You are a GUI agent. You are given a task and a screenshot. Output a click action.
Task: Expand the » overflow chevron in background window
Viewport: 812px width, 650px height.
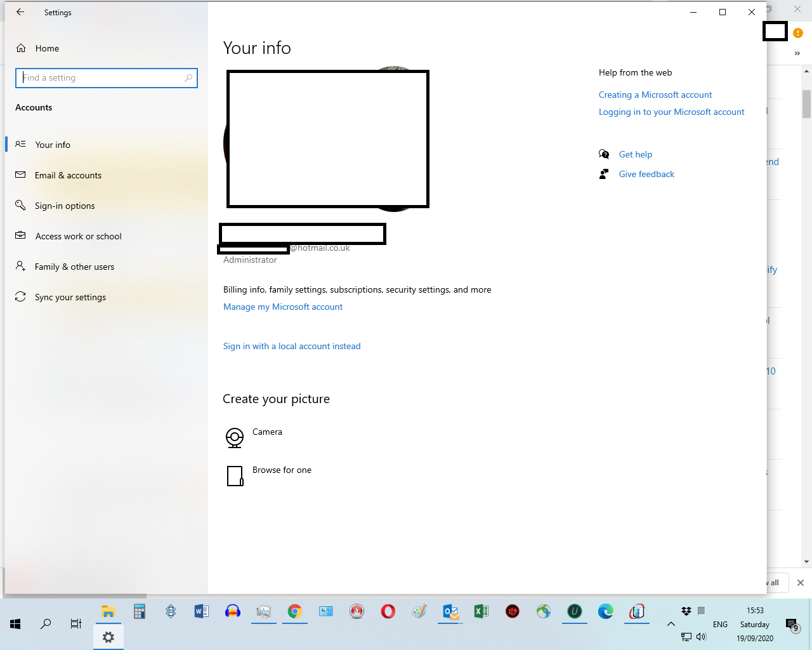(797, 53)
